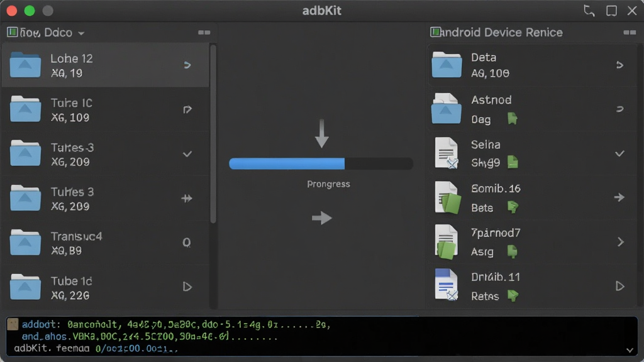Expand the Deta row arrow
Screen dimensions: 644x362
[619, 65]
